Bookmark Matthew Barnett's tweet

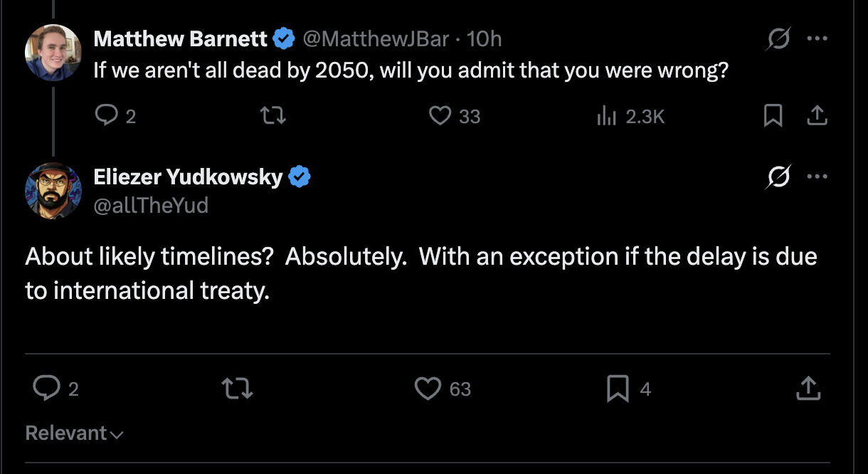[x=772, y=115]
